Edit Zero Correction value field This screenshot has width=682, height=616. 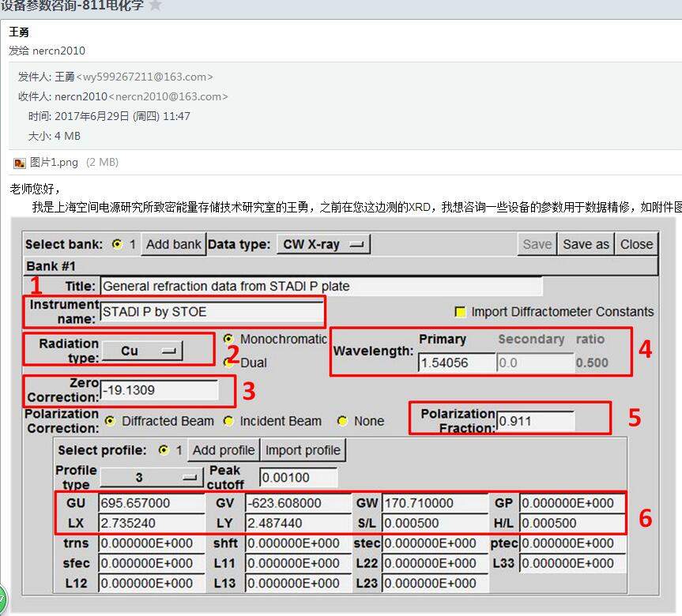coord(159,390)
